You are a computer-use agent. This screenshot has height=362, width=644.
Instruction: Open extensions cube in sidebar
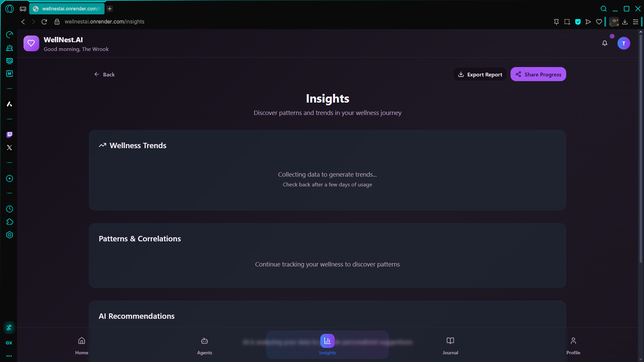click(x=9, y=222)
